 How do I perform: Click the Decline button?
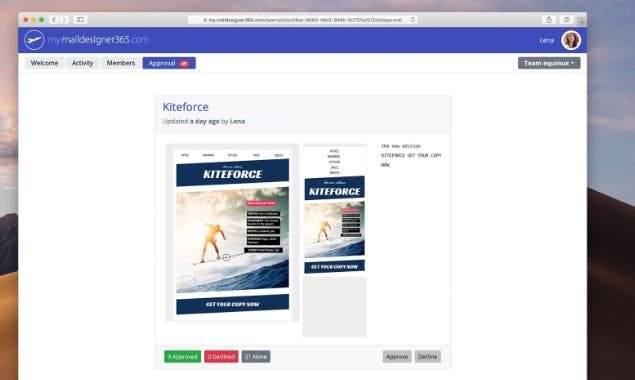pyautogui.click(x=428, y=357)
